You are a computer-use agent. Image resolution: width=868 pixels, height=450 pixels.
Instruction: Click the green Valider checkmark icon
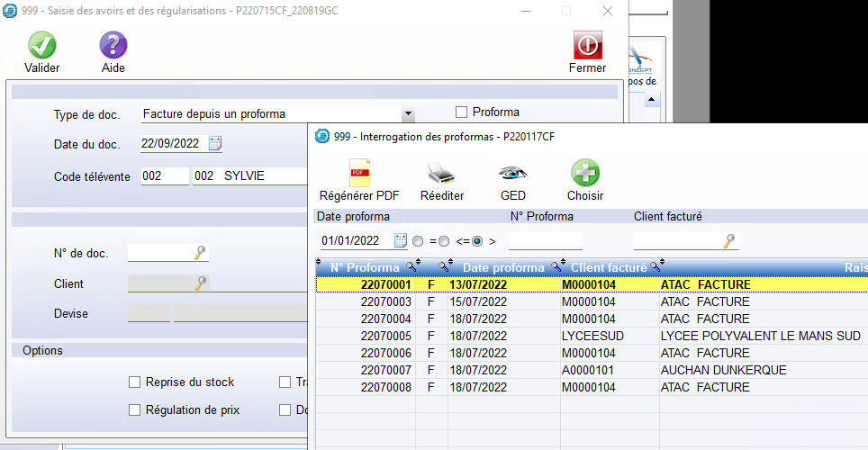[x=41, y=46]
